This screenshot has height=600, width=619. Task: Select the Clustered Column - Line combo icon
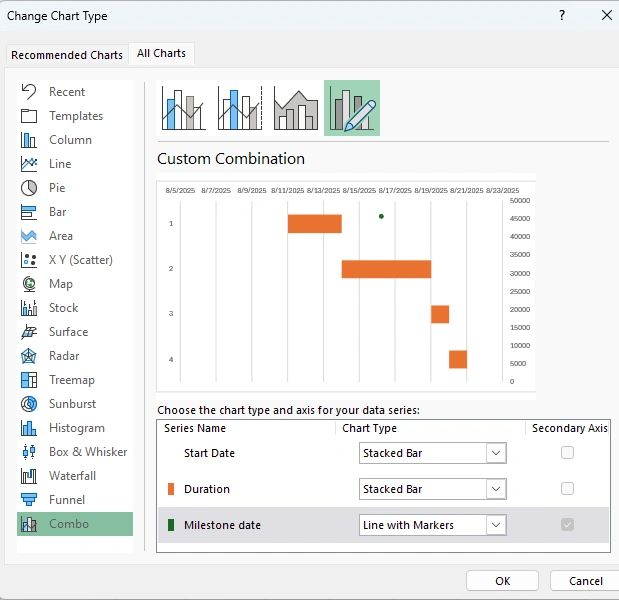pos(184,108)
